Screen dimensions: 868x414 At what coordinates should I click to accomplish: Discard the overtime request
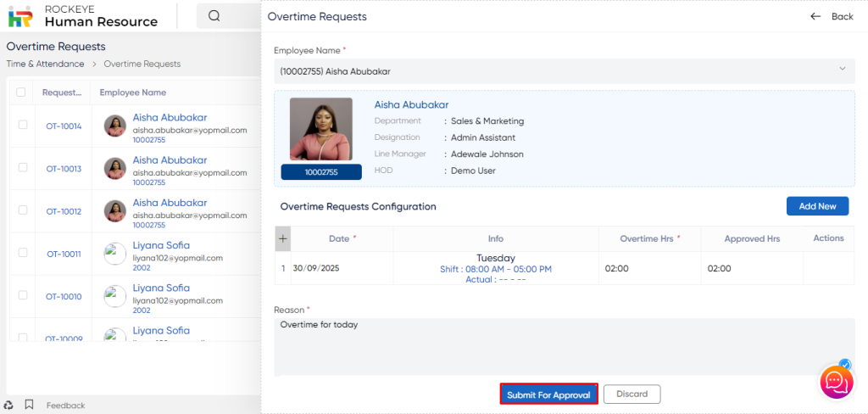point(632,394)
